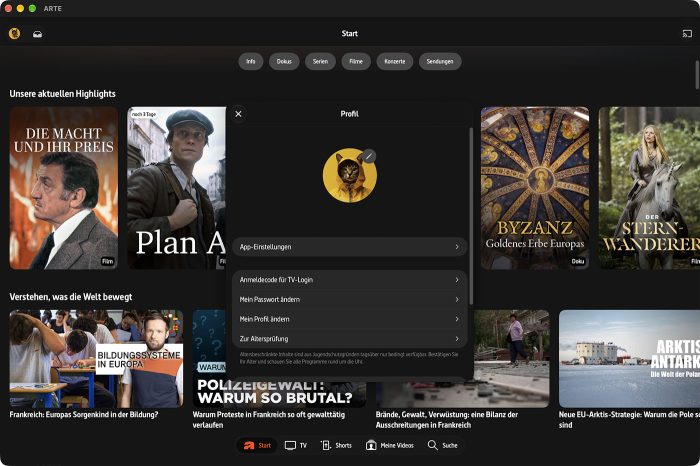Click chevron next to Mein Passwort ändern

click(x=457, y=300)
